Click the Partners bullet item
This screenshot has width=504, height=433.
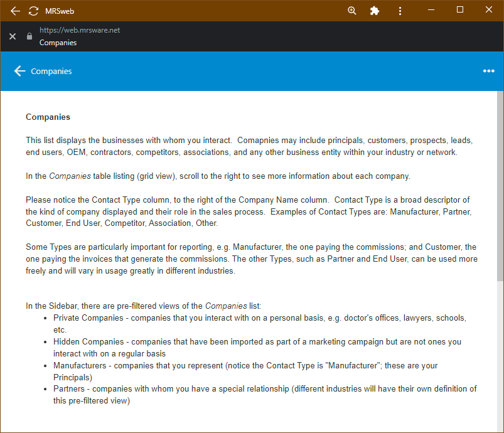pyautogui.click(x=265, y=395)
